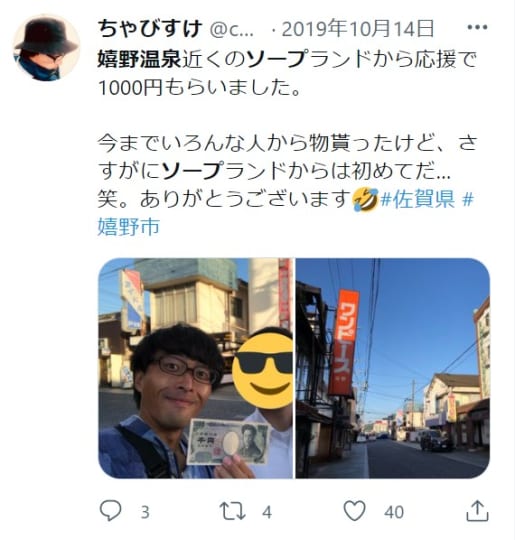The height and width of the screenshot is (540, 515).
Task: Click the reply speech bubble icon
Action: [x=111, y=511]
